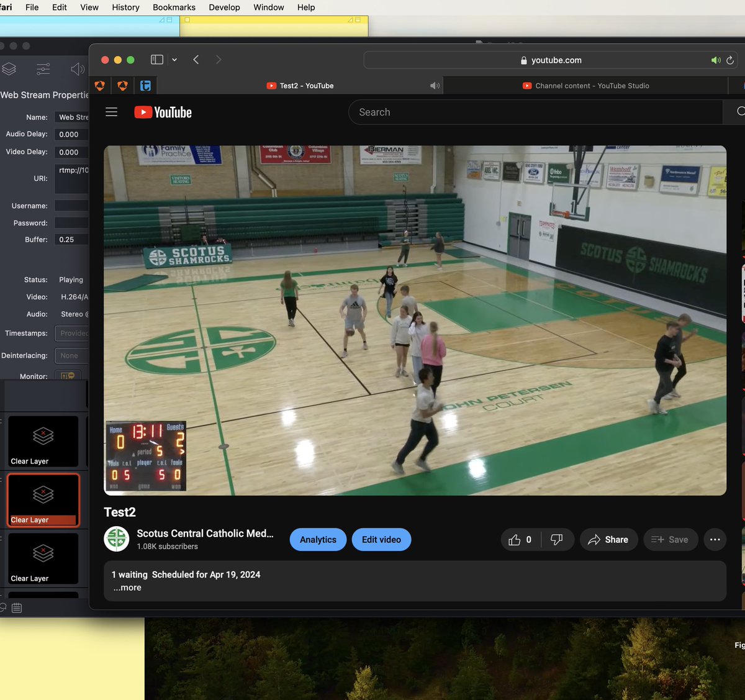Click the URI rtmp field

pyautogui.click(x=71, y=179)
